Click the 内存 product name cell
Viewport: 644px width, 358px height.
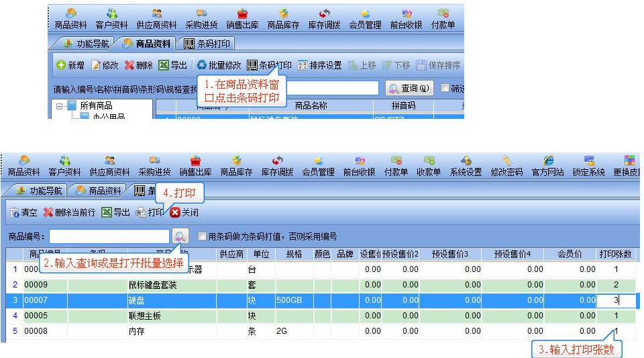coord(172,331)
